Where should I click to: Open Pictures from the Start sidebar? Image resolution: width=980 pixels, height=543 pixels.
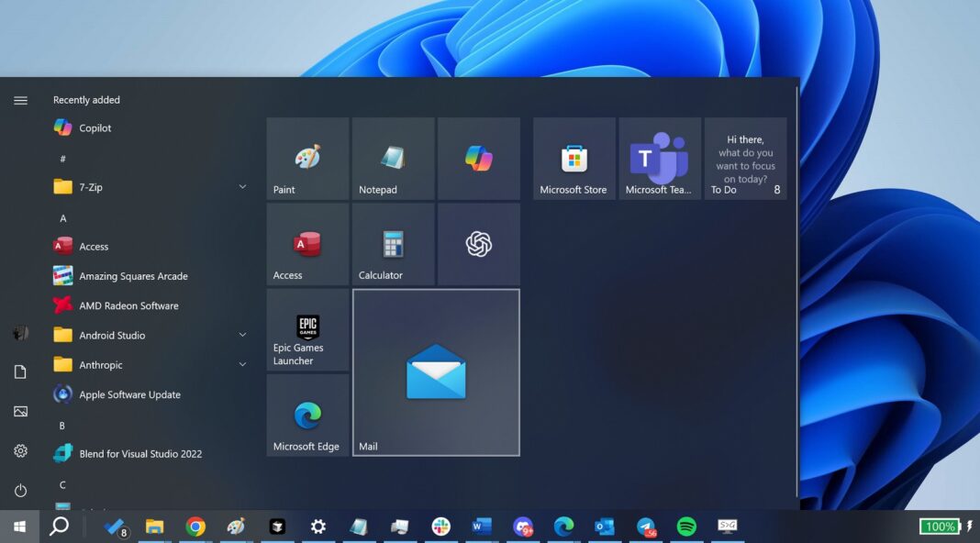pyautogui.click(x=20, y=411)
